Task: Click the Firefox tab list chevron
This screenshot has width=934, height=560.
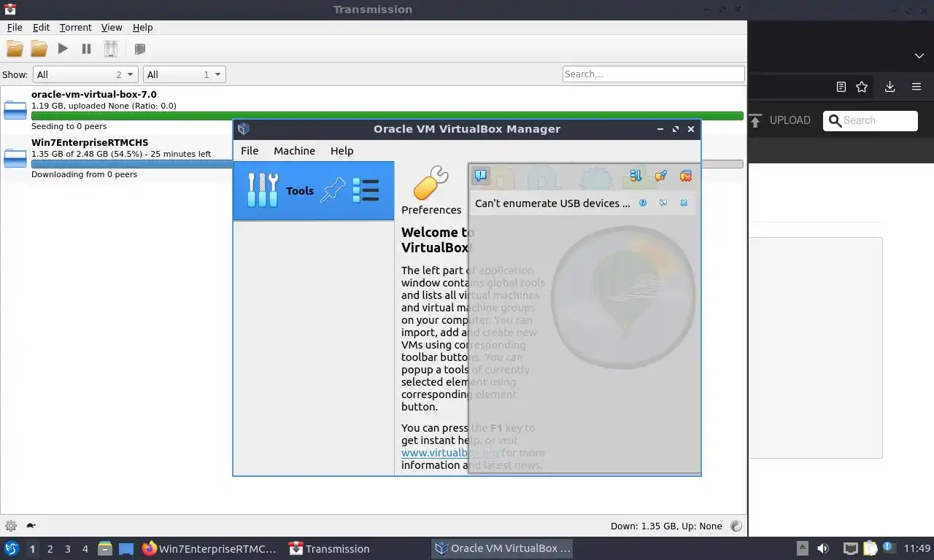Action: point(919,56)
